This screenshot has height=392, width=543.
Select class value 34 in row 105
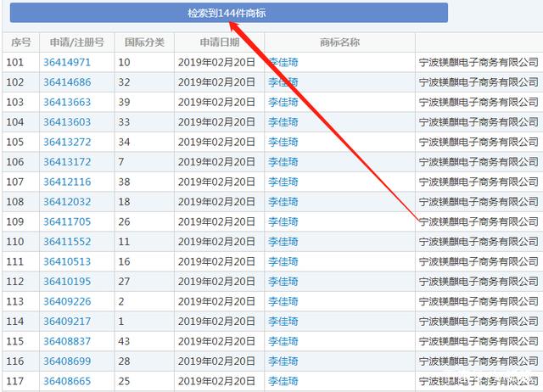click(x=124, y=142)
